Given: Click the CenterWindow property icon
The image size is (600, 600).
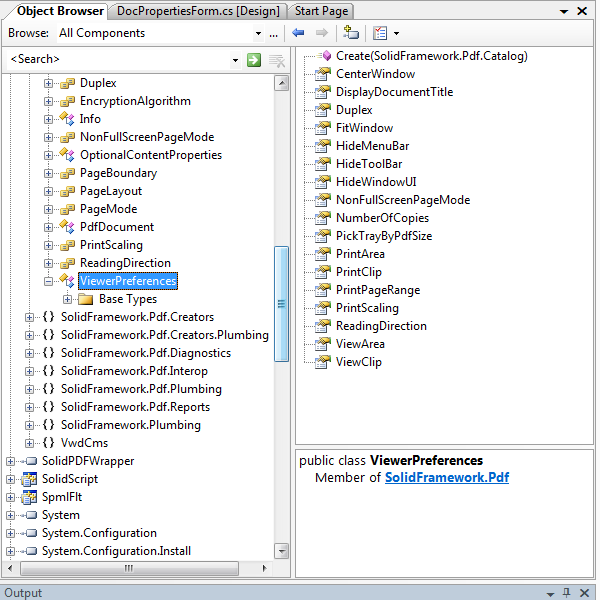Looking at the screenshot, I should (323, 74).
